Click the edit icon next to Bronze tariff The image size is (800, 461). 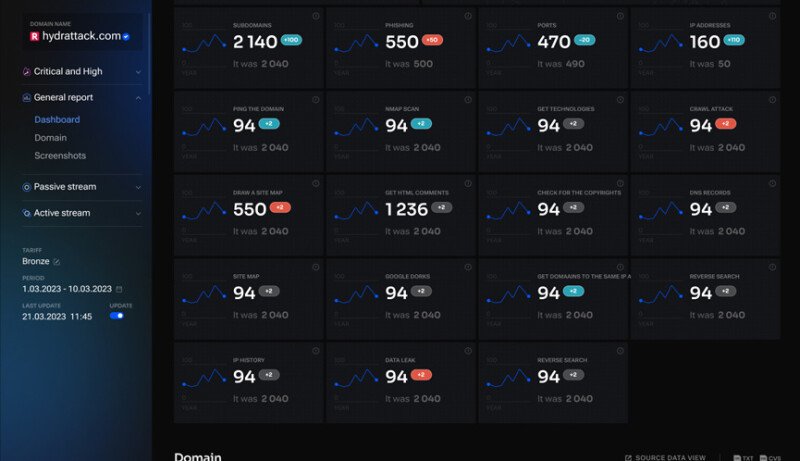(57, 262)
